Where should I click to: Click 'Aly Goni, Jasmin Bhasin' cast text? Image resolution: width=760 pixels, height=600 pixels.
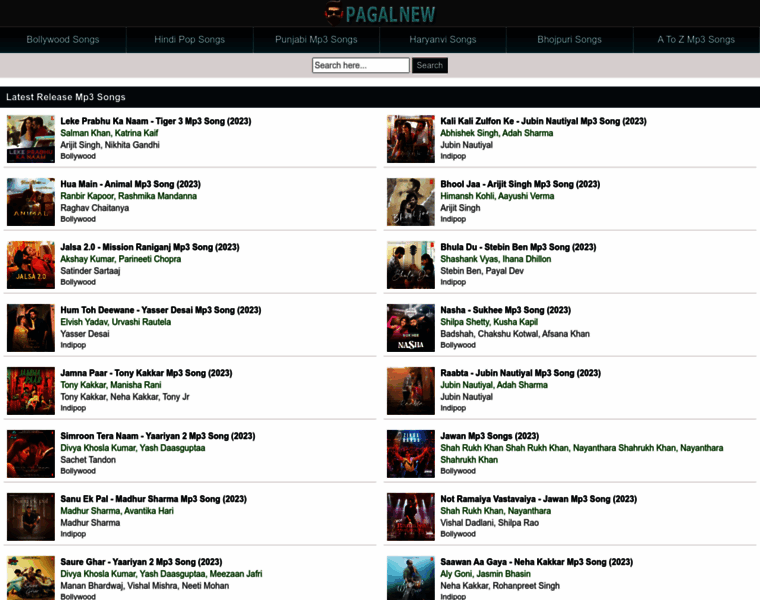tap(485, 574)
